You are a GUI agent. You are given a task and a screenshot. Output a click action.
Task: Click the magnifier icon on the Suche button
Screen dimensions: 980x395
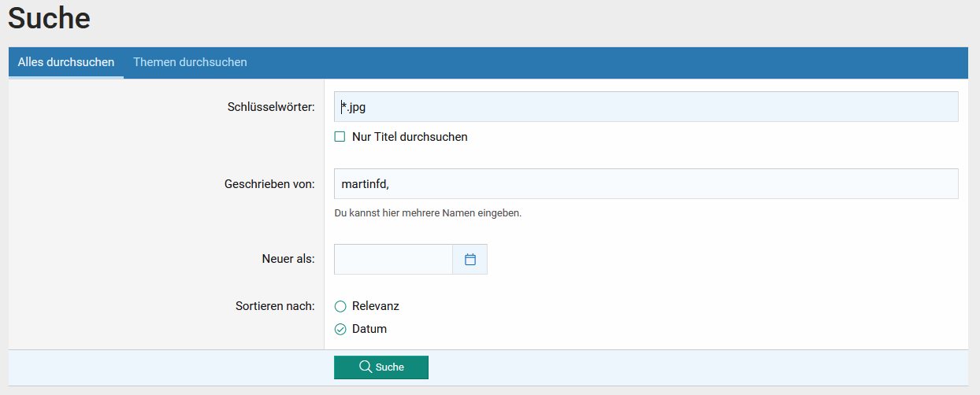coord(366,367)
